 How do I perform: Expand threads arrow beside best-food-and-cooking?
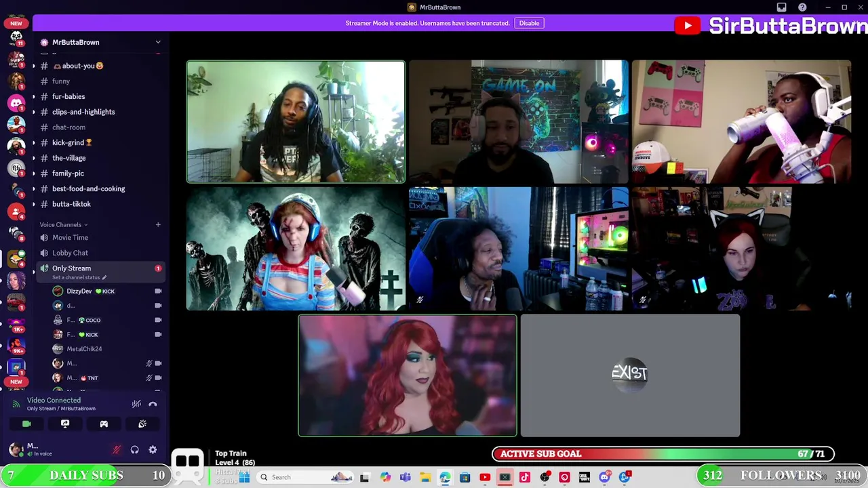[x=33, y=188]
